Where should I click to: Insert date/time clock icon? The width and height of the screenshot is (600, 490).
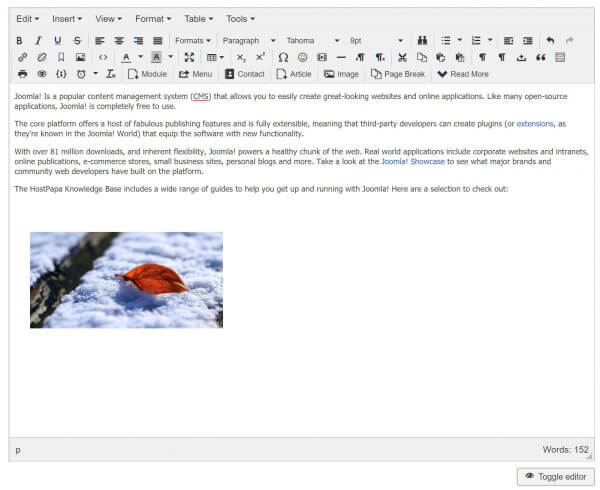click(81, 74)
